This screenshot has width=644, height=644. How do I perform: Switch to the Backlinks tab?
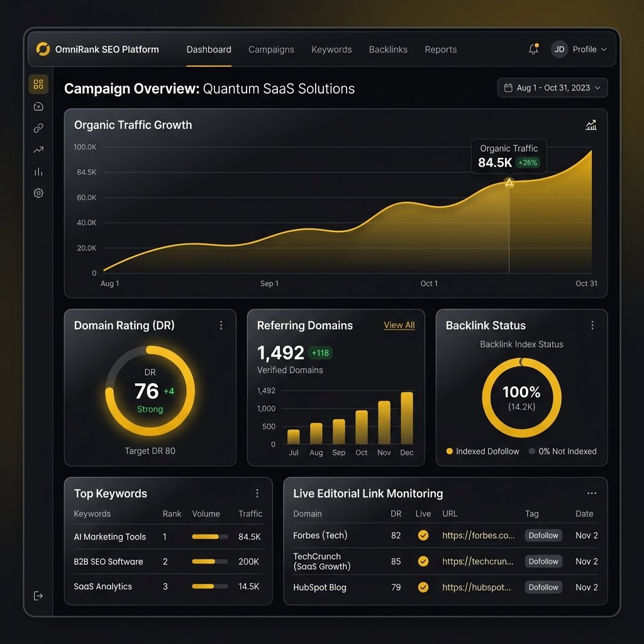388,50
